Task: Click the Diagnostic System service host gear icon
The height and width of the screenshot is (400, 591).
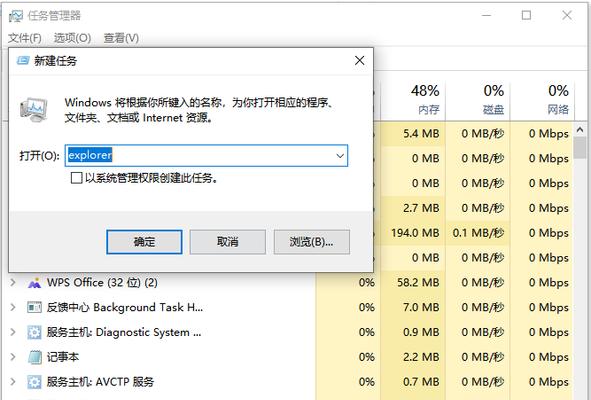Action: 34,333
